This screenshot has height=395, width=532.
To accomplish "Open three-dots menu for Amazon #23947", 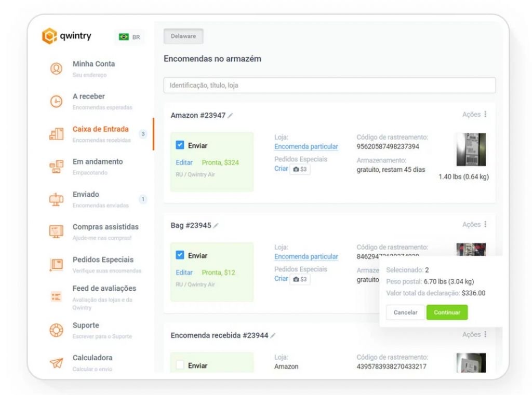I will tap(486, 114).
